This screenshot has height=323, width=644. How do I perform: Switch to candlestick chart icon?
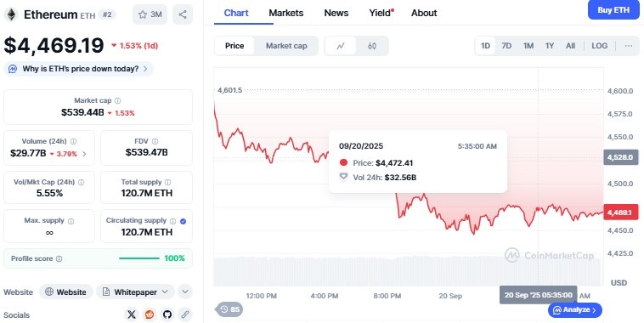coord(372,46)
